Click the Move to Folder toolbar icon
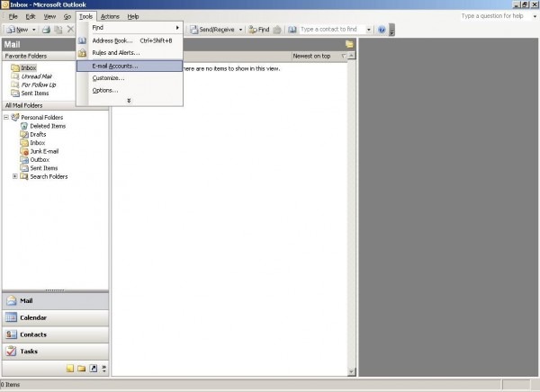 [x=58, y=30]
